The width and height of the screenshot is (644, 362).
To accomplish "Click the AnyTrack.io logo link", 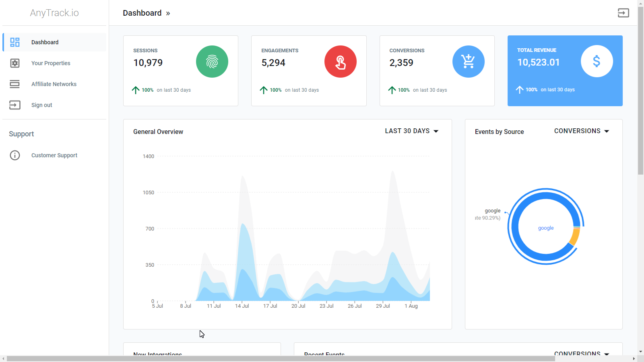I will pyautogui.click(x=54, y=13).
